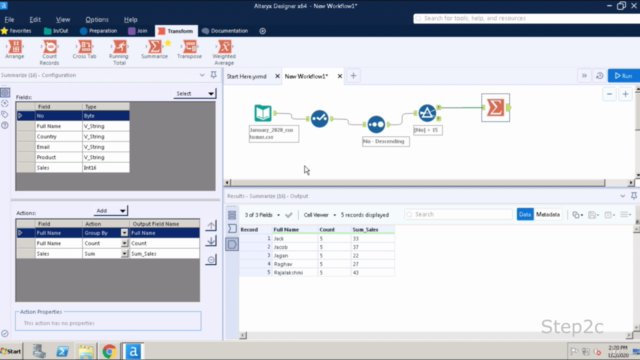
Task: Switch to In/Out tool category
Action: [56, 31]
